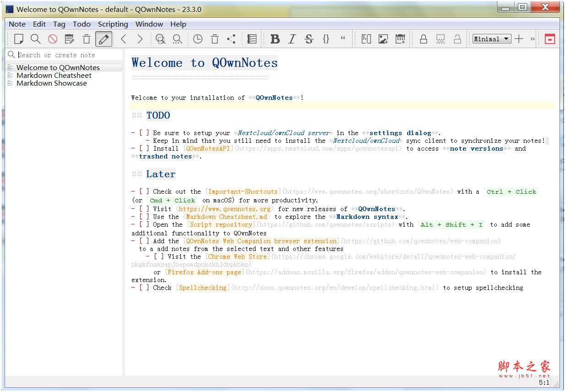Lock the current note

[x=423, y=39]
